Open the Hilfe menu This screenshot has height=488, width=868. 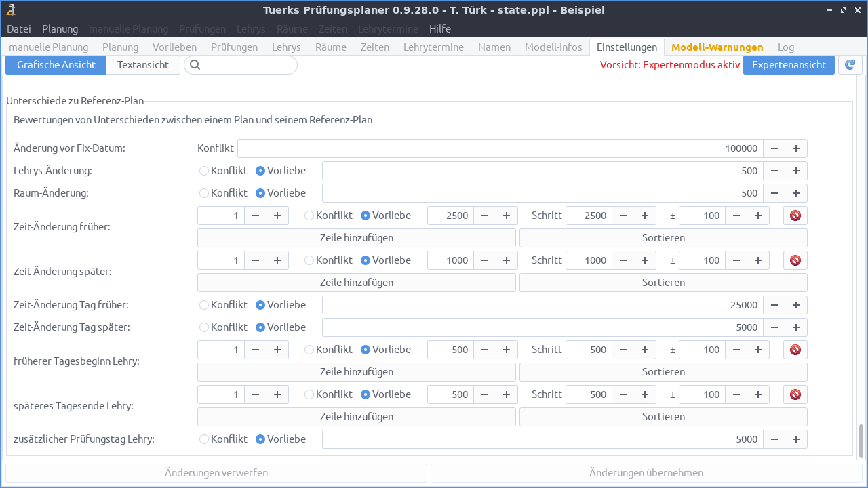[x=439, y=29]
